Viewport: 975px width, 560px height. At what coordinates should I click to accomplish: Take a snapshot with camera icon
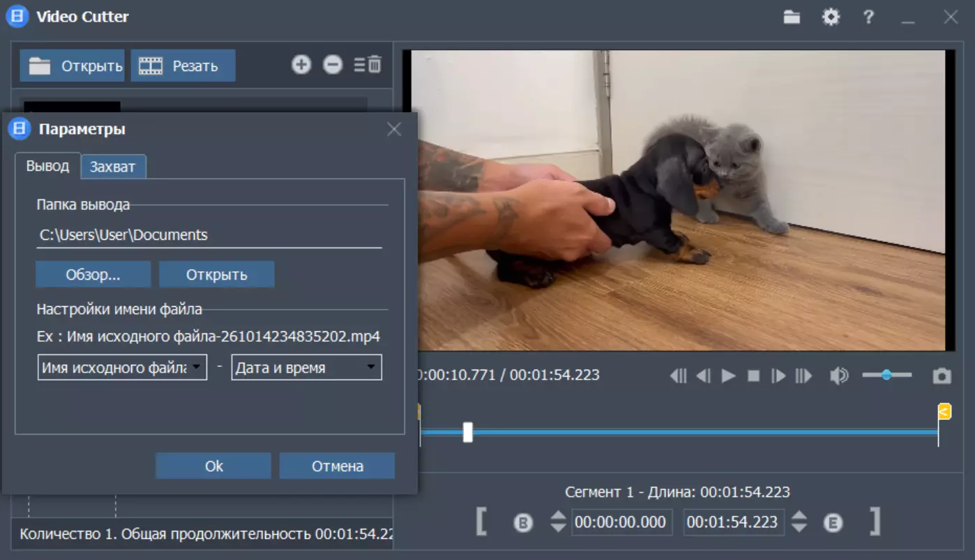click(x=942, y=376)
